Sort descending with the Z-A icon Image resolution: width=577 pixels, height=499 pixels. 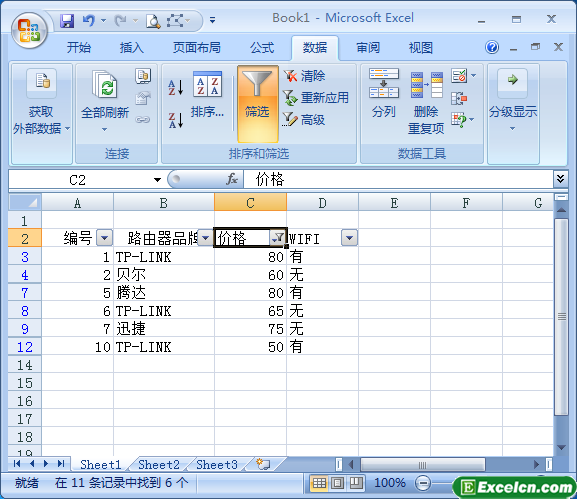176,120
